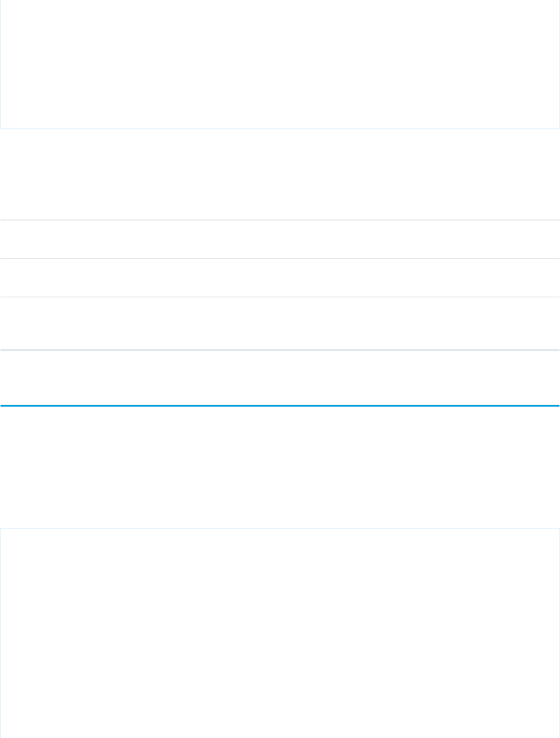
Task: Click the left border of the top box
Action: [1, 63]
